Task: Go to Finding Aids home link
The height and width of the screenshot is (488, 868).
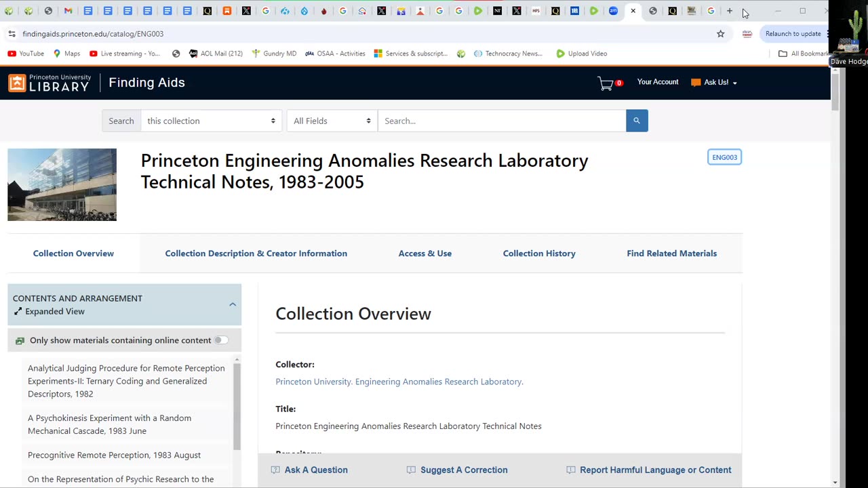Action: tap(146, 83)
